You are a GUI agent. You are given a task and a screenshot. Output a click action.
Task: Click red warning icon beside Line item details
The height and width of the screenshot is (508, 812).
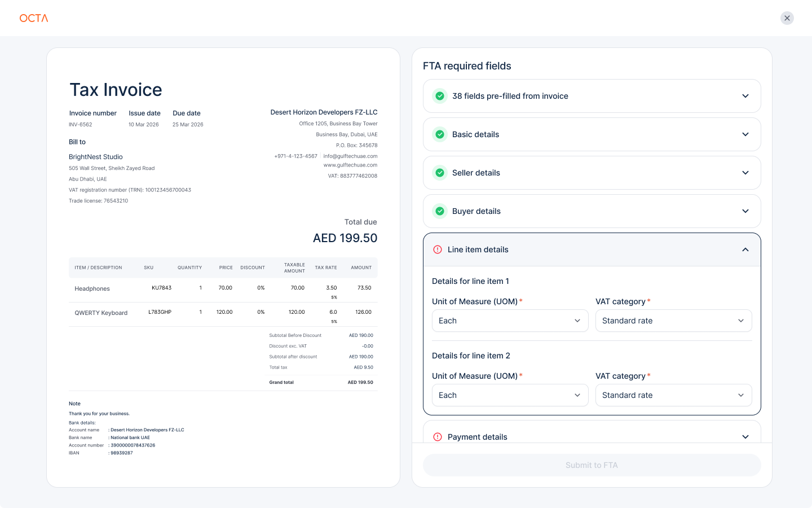438,249
